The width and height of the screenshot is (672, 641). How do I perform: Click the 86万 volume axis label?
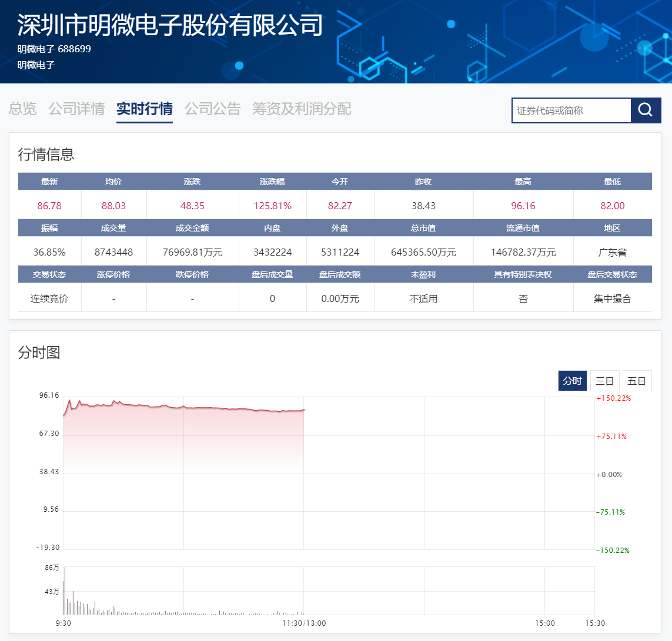52,568
